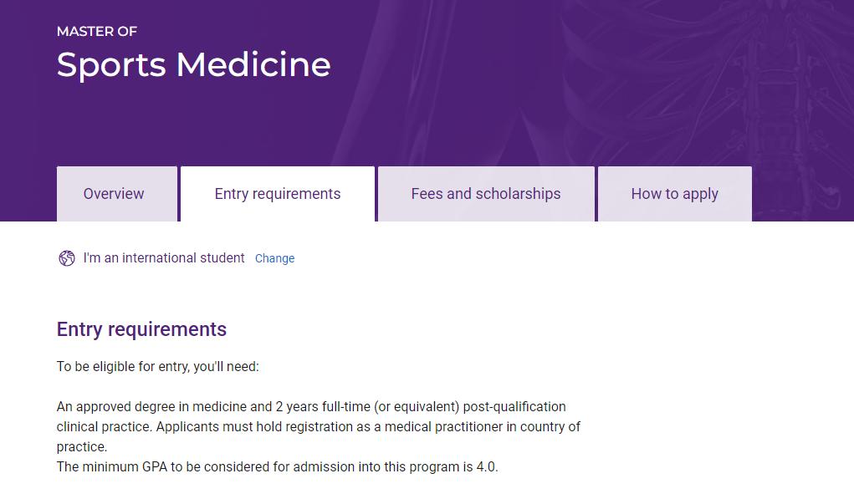The image size is (854, 504).
Task: Click the MASTER OF label
Action: pos(97,31)
